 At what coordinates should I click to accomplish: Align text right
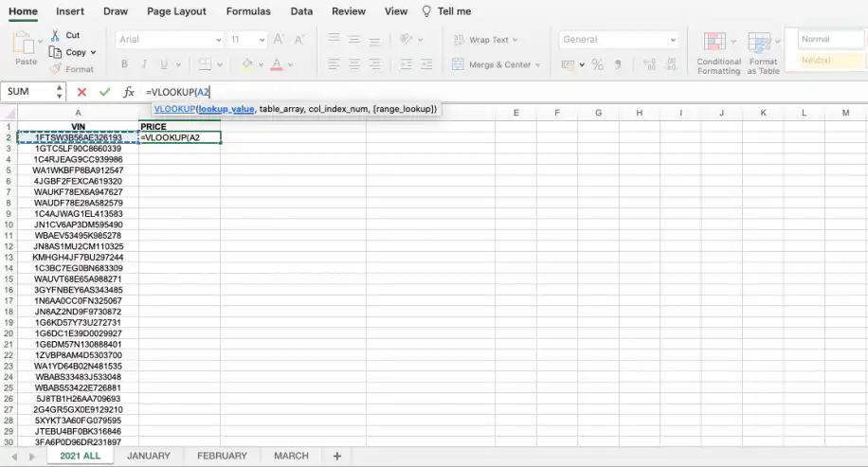[x=374, y=64]
